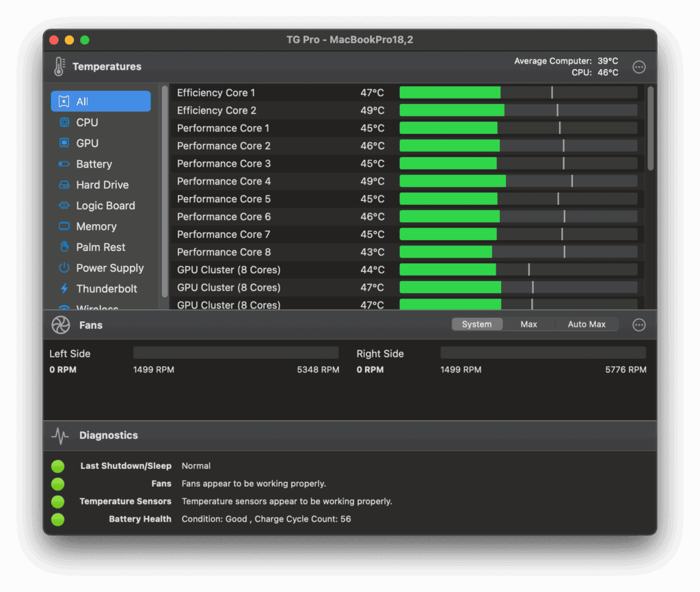Select the All category icon
The width and height of the screenshot is (700, 592).
coord(64,101)
